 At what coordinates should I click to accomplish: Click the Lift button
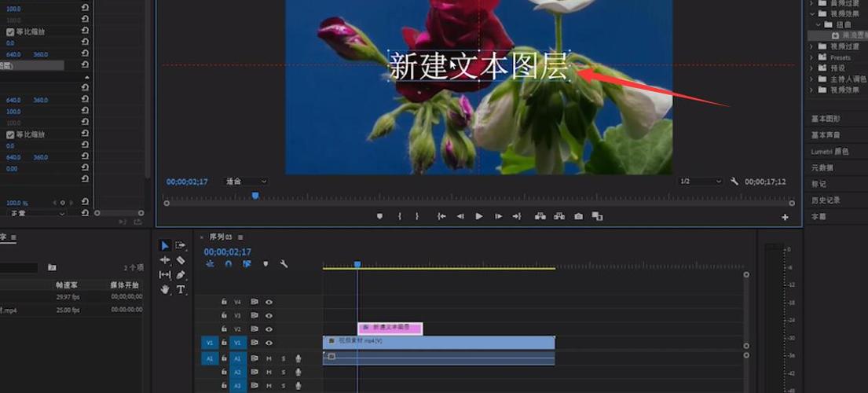pos(540,216)
